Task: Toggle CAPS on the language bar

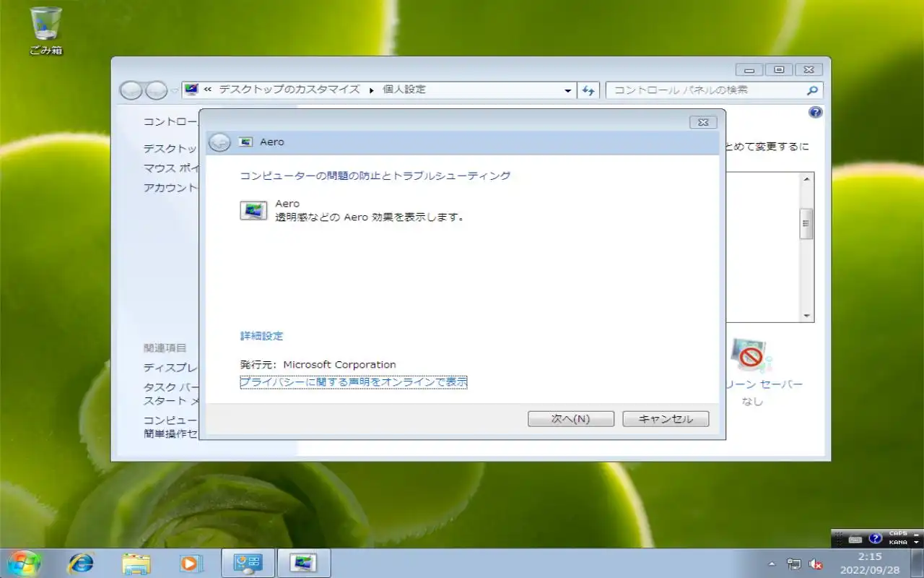Action: click(x=898, y=534)
